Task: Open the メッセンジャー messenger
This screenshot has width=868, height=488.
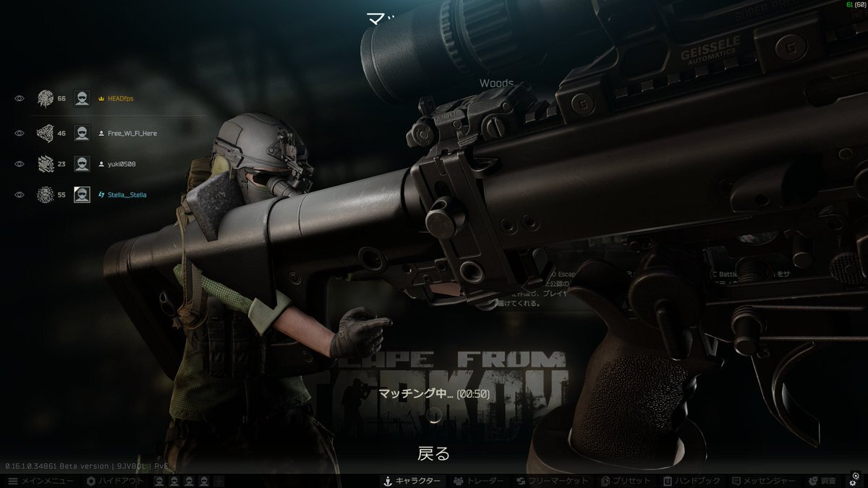Action: click(763, 481)
